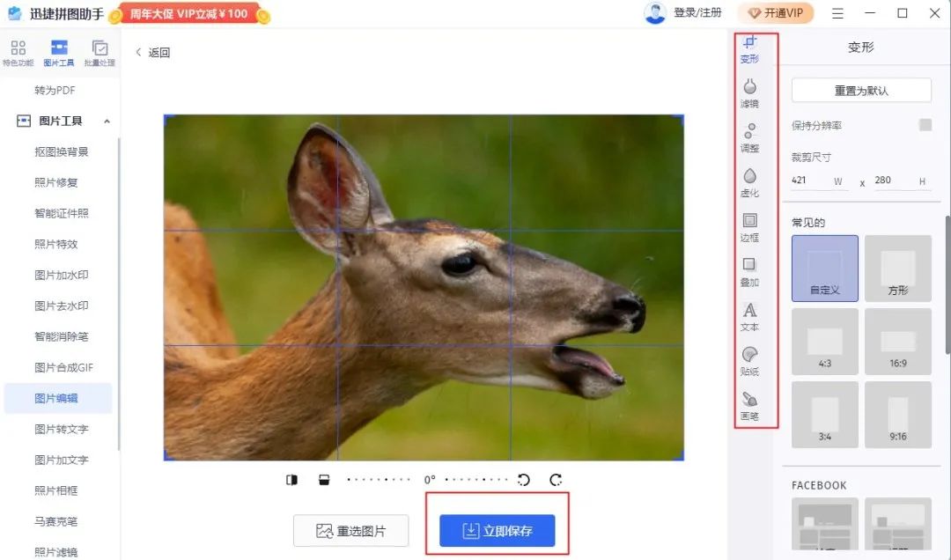
Task: Switch to the 批量处理 tab
Action: tap(100, 52)
